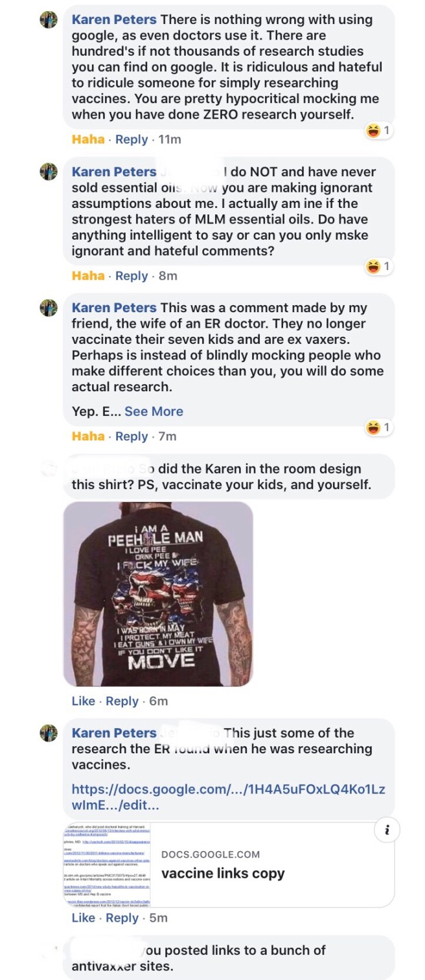Like the comment posted 5m ago
The height and width of the screenshot is (980, 425).
(83, 918)
